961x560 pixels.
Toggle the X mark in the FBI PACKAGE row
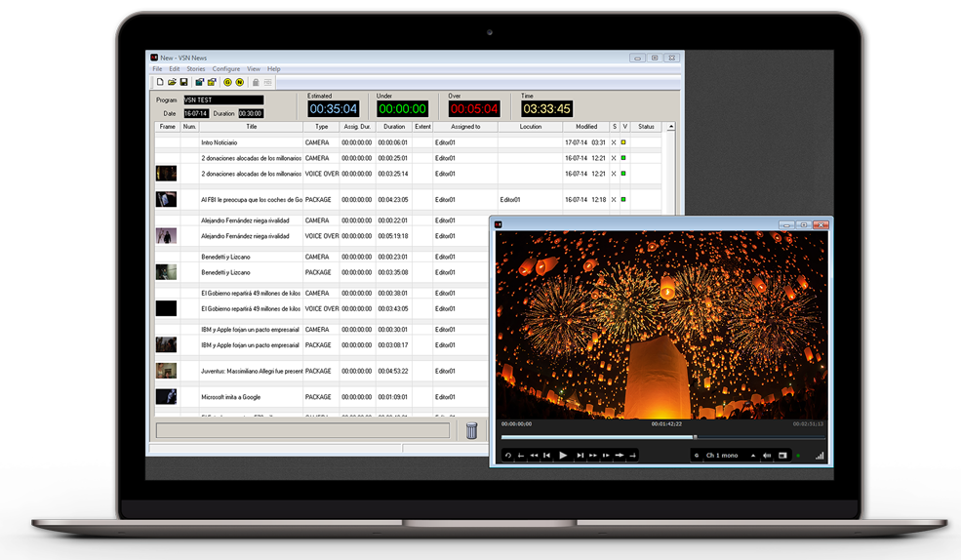tap(614, 200)
